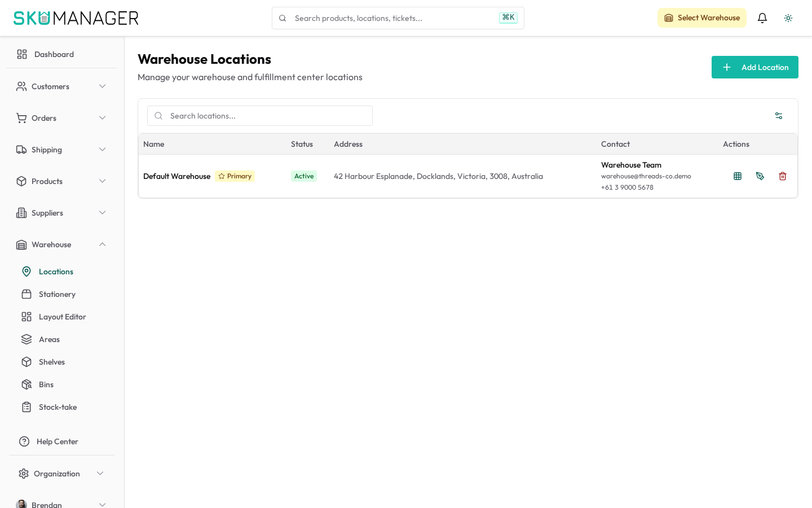Click the warehouse icon in Select Warehouse
The height and width of the screenshot is (508, 812).
click(x=669, y=18)
